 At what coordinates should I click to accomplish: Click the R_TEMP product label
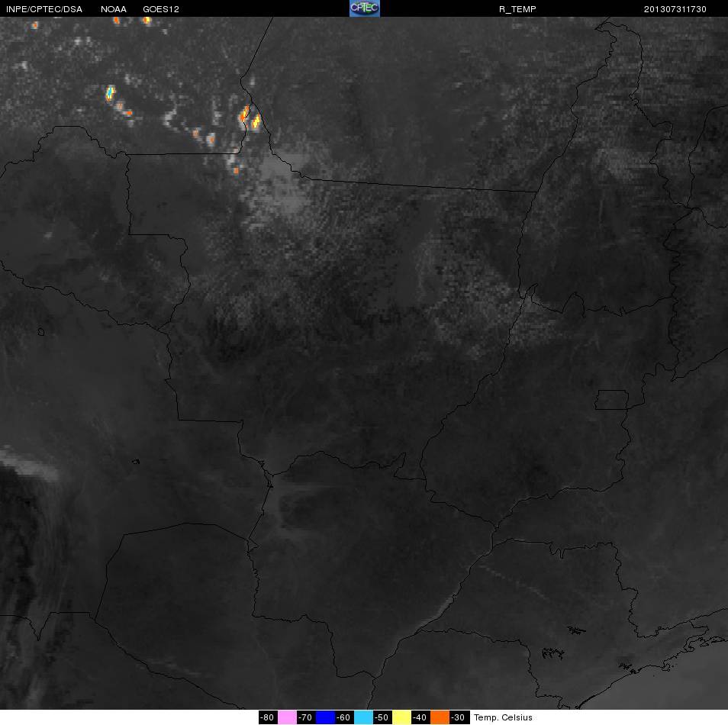point(517,9)
